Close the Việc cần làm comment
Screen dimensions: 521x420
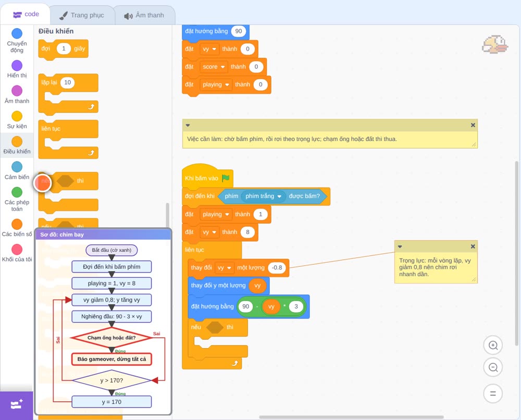pos(473,125)
